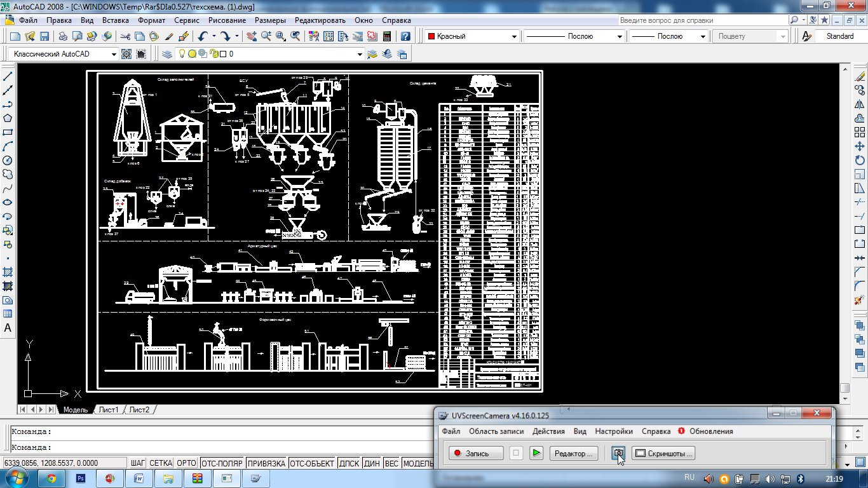
Task: Open the Layer Properties Manager
Action: pyautogui.click(x=167, y=54)
